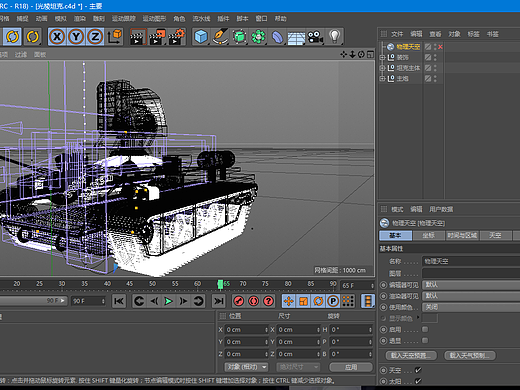Viewport: 520px width, 390px height.
Task: Go to the start of timeline
Action: 119,301
